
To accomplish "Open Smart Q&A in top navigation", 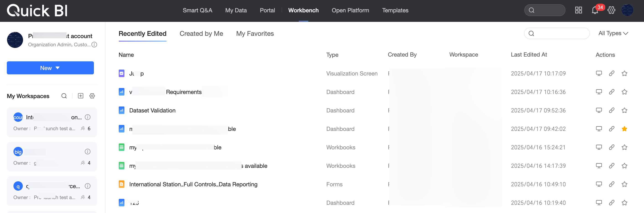I will point(197,10).
